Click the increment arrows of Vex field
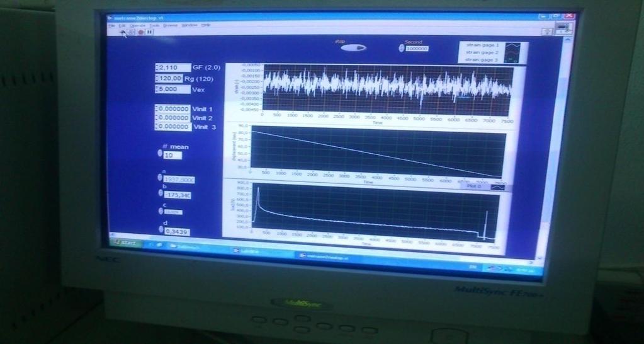This screenshot has height=344, width=644. pos(157,89)
